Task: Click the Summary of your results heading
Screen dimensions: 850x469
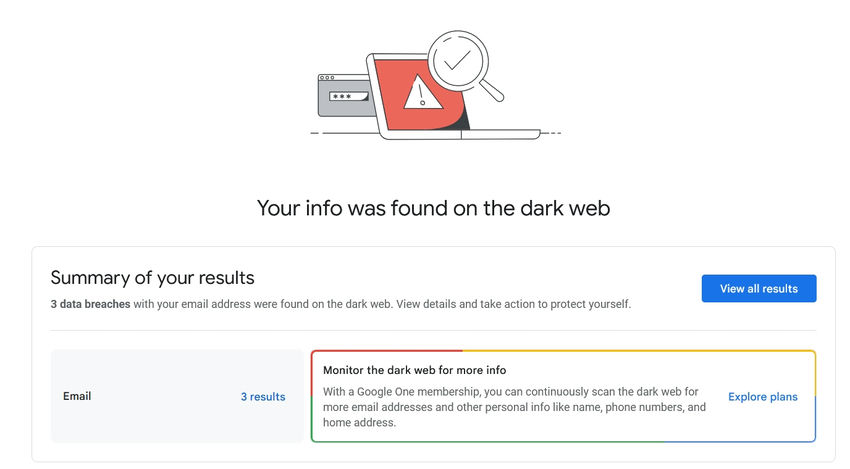Action: click(x=152, y=278)
